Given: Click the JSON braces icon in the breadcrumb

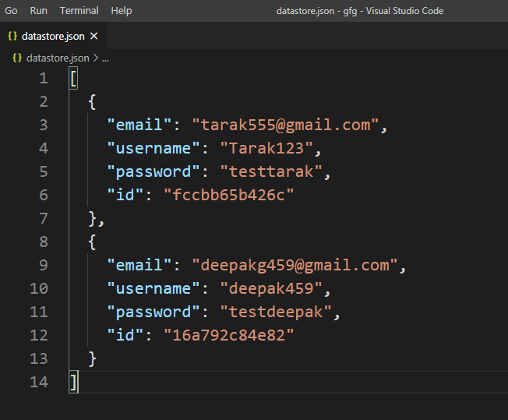Looking at the screenshot, I should 17,58.
